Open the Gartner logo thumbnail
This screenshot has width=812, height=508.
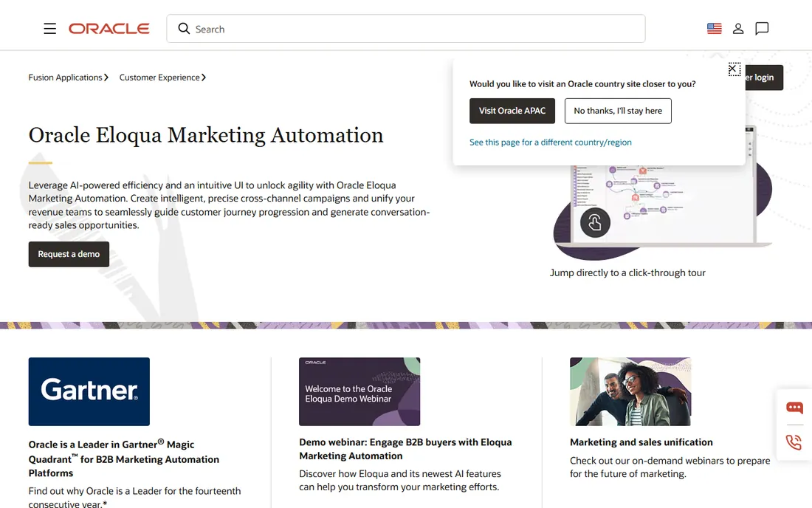(x=89, y=391)
